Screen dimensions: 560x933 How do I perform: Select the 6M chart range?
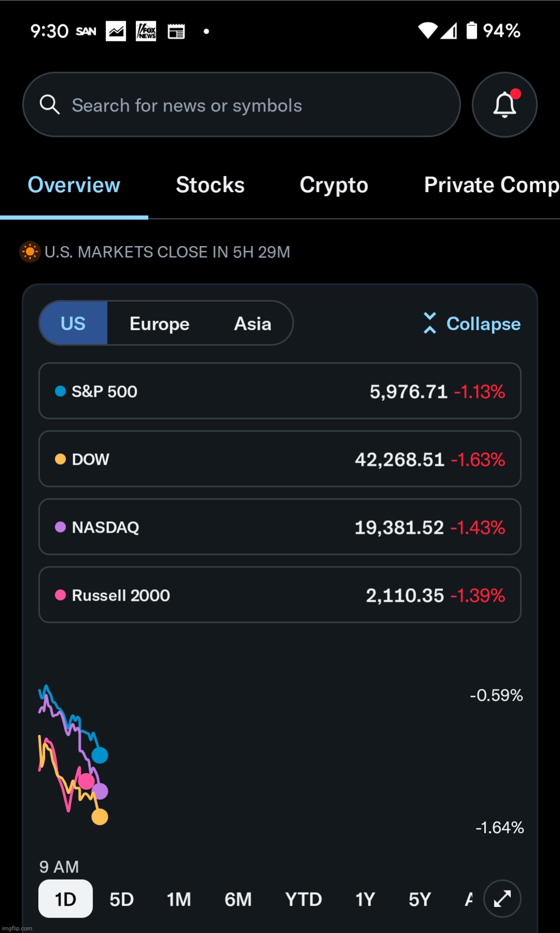[x=238, y=899]
